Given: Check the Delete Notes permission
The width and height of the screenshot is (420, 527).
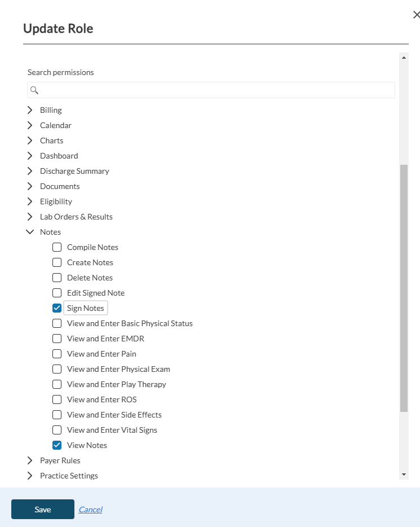Looking at the screenshot, I should tap(57, 278).
